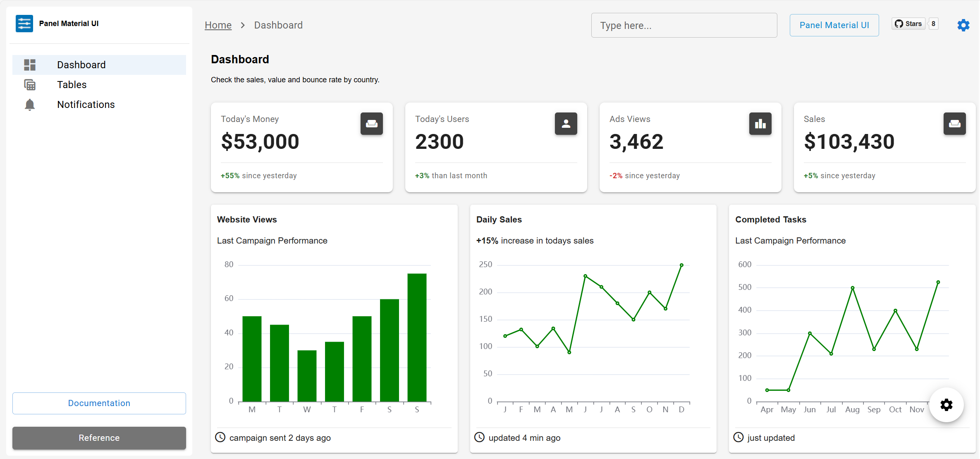980x459 pixels.
Task: Click the clock icon under Daily Sales chart
Action: point(479,437)
